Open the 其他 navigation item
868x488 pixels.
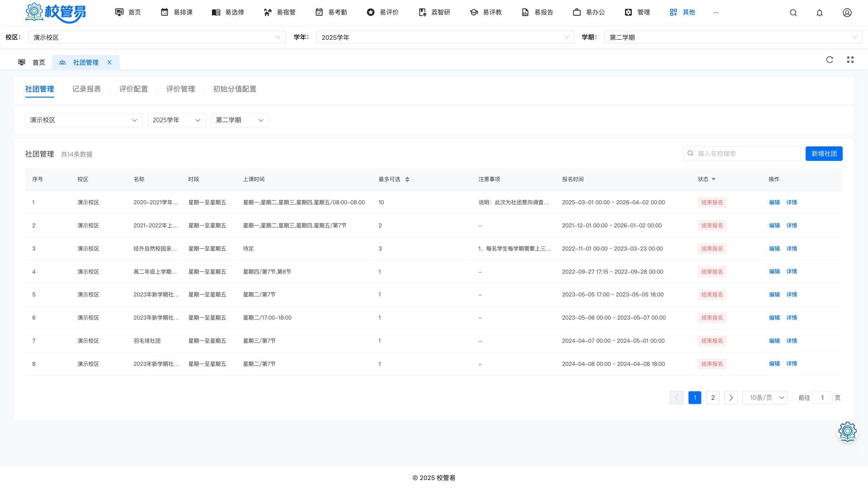(682, 12)
